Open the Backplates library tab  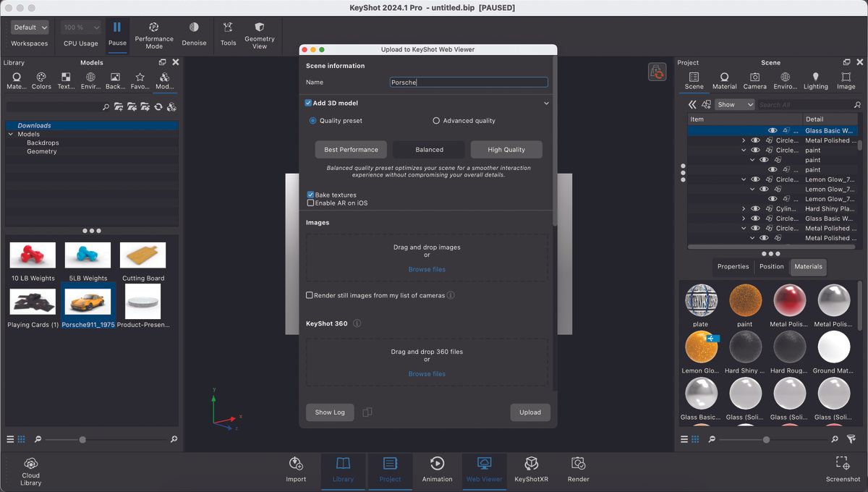pos(115,81)
